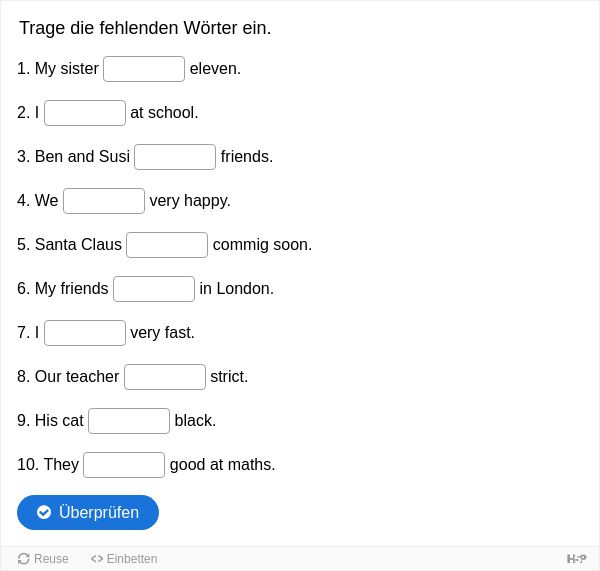The image size is (600, 571).
Task: Click the word 'eleven' in sentence one
Action: tap(214, 69)
